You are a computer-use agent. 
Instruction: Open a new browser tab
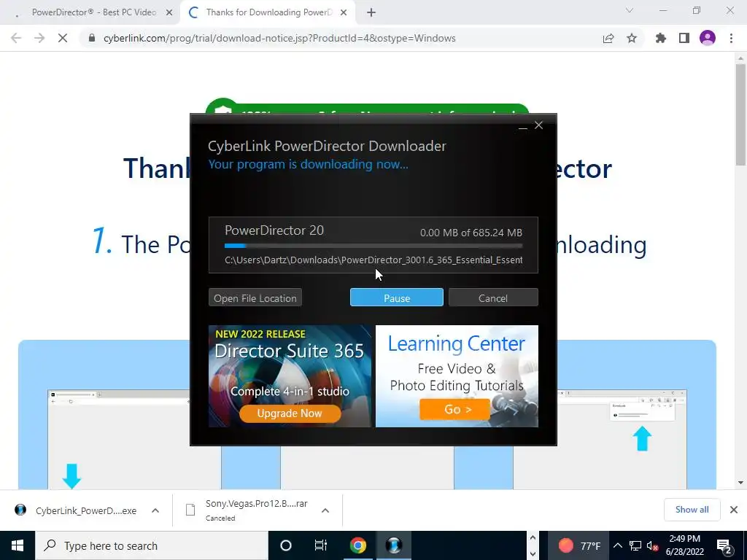pyautogui.click(x=371, y=13)
